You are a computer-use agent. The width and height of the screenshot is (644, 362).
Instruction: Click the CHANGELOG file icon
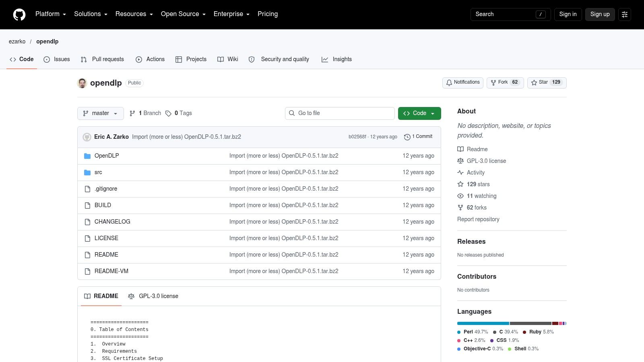pyautogui.click(x=87, y=222)
